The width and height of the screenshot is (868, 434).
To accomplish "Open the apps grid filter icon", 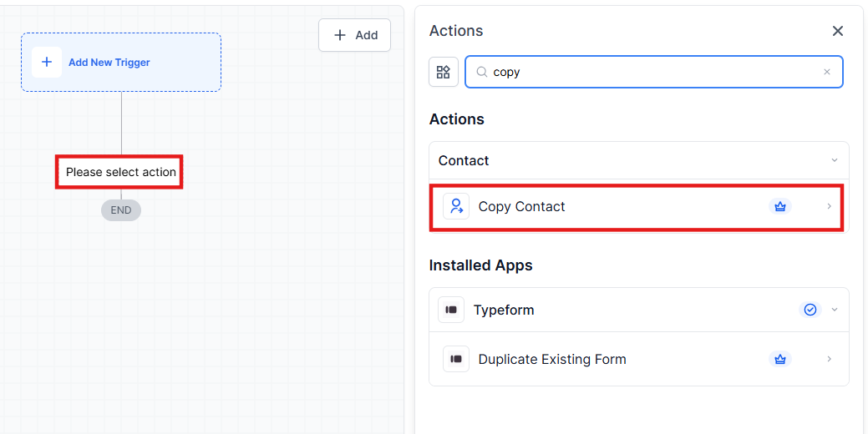I will (444, 72).
